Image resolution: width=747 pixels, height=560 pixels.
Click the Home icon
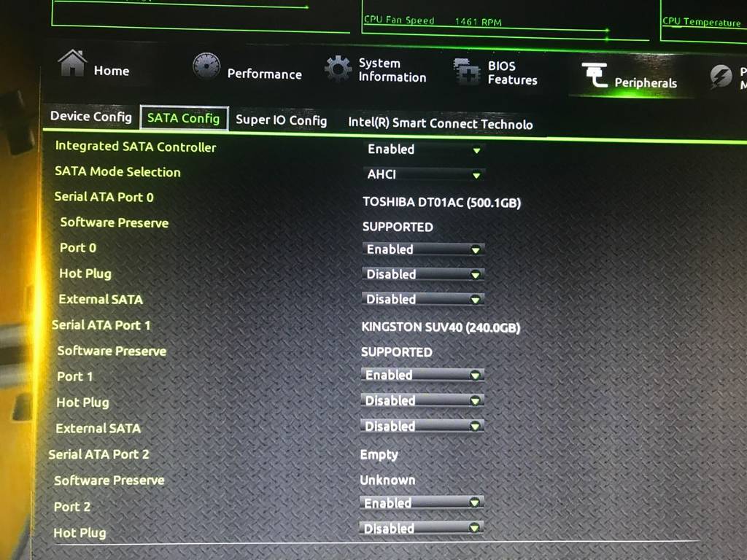pos(71,65)
